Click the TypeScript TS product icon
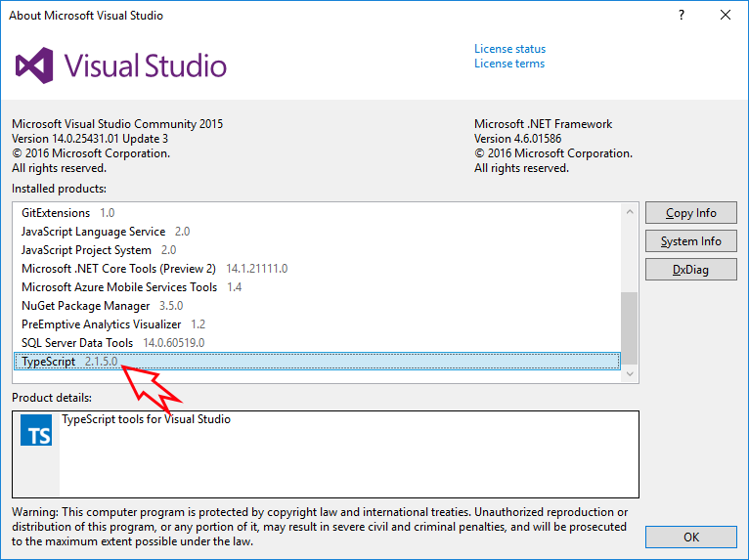749x560 pixels. click(x=36, y=430)
